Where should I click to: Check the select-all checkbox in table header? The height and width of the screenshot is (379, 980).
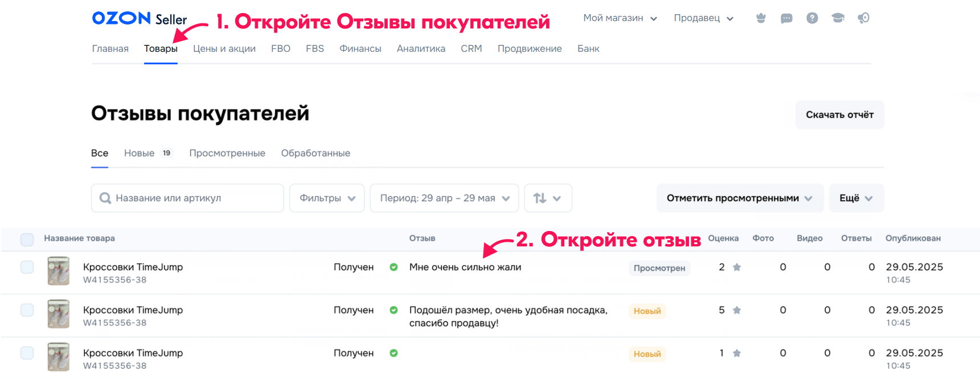pos(27,239)
